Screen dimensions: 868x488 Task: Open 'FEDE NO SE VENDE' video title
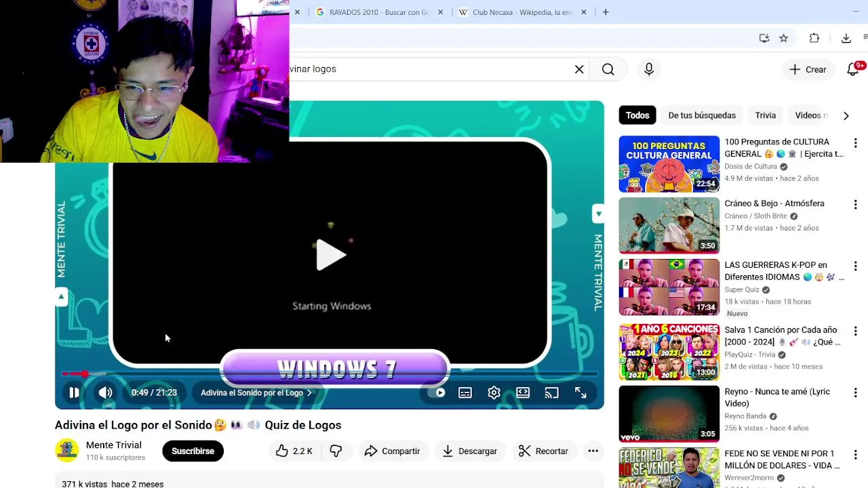tap(782, 459)
